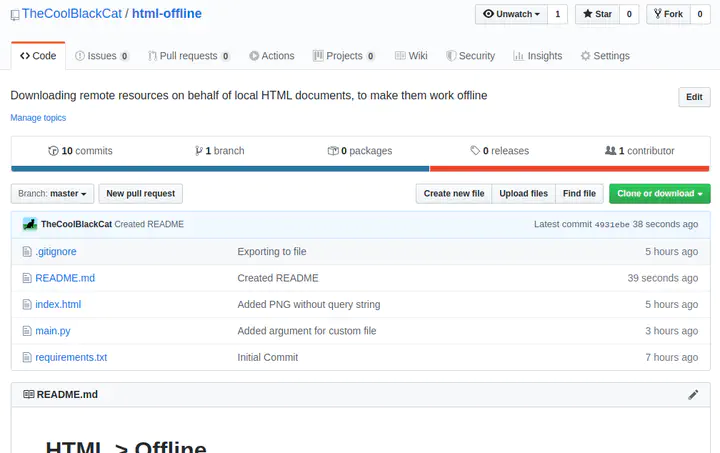The width and height of the screenshot is (720, 453).
Task: Click the forks count 0
Action: (700, 14)
